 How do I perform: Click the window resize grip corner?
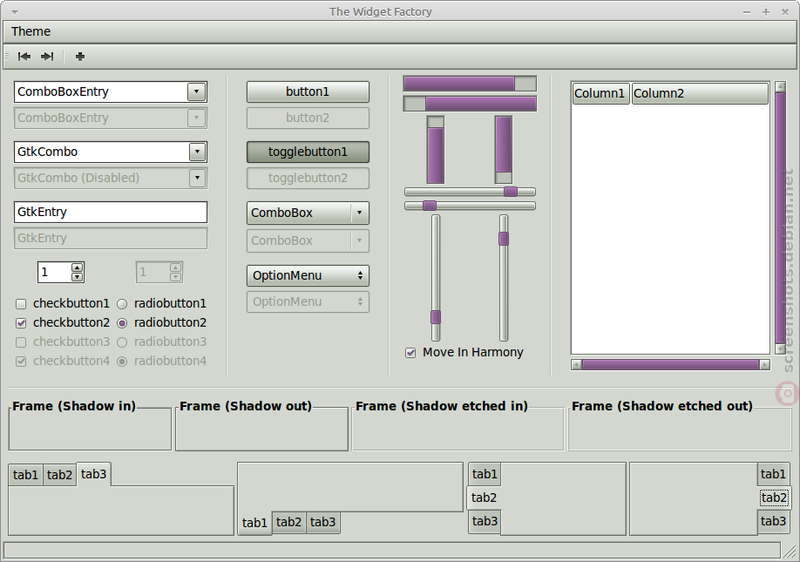(790, 552)
